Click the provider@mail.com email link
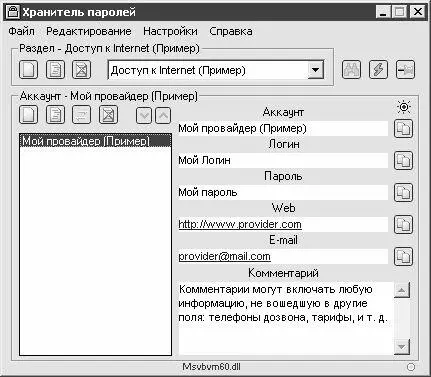This screenshot has width=431, height=377. coord(224,256)
